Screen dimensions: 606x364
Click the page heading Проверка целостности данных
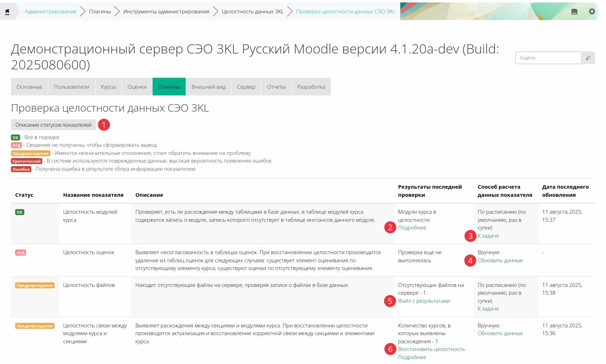click(110, 108)
